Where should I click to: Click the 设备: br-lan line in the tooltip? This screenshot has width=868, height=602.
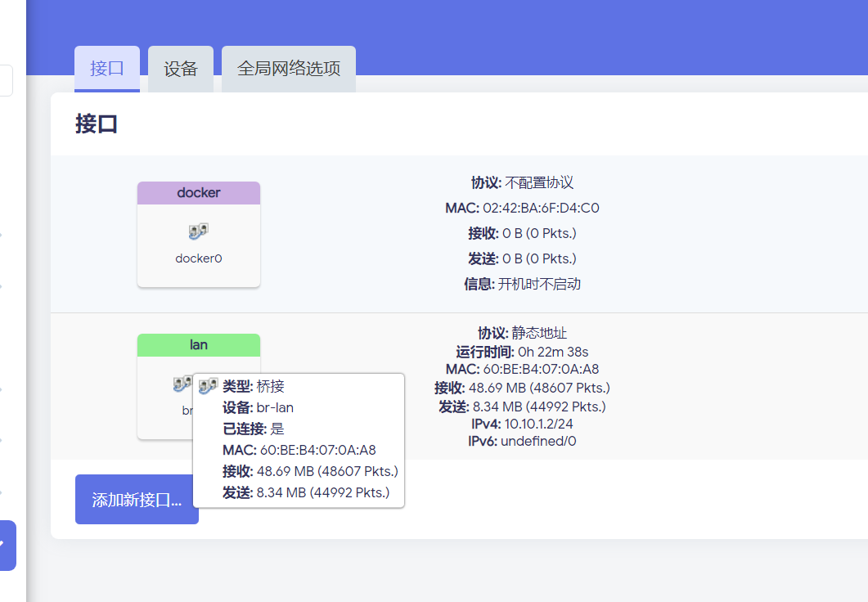(258, 407)
